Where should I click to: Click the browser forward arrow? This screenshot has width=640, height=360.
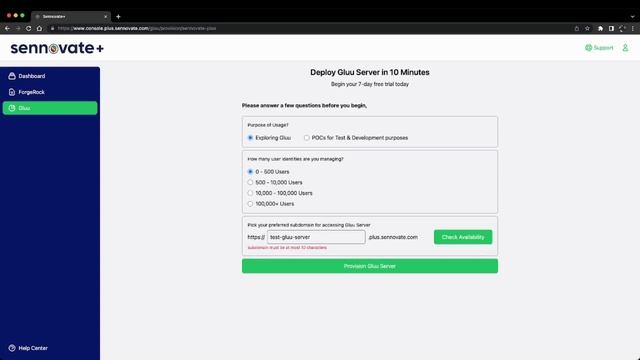tap(18, 28)
